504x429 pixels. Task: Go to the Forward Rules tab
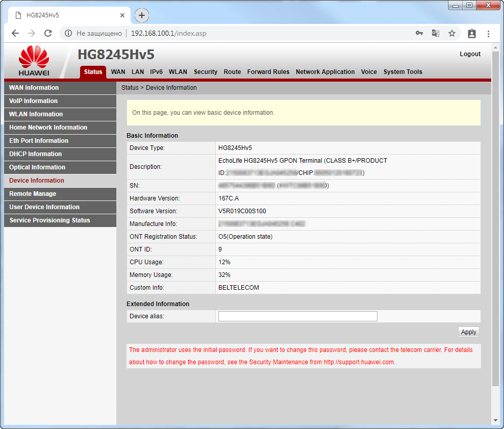268,72
